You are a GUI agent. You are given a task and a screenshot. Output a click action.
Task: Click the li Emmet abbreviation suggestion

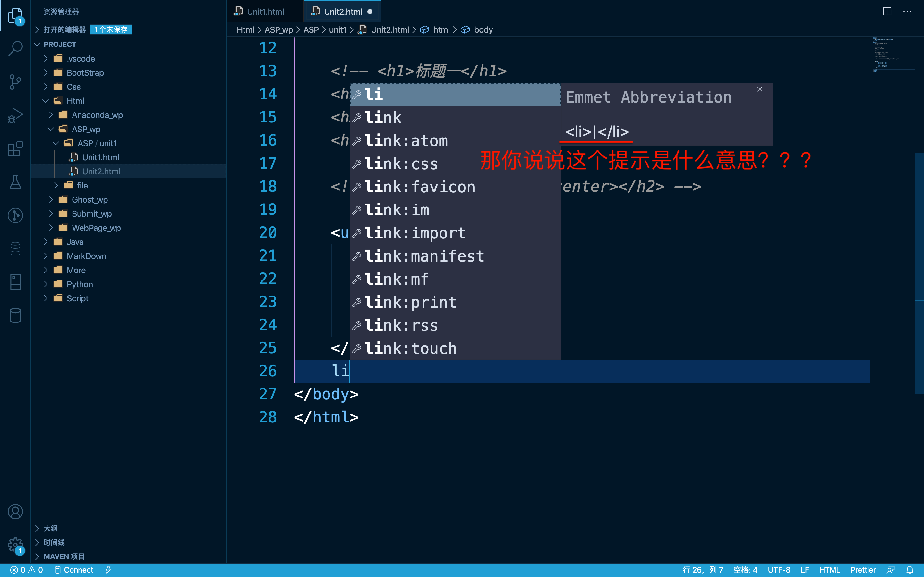[x=456, y=94]
